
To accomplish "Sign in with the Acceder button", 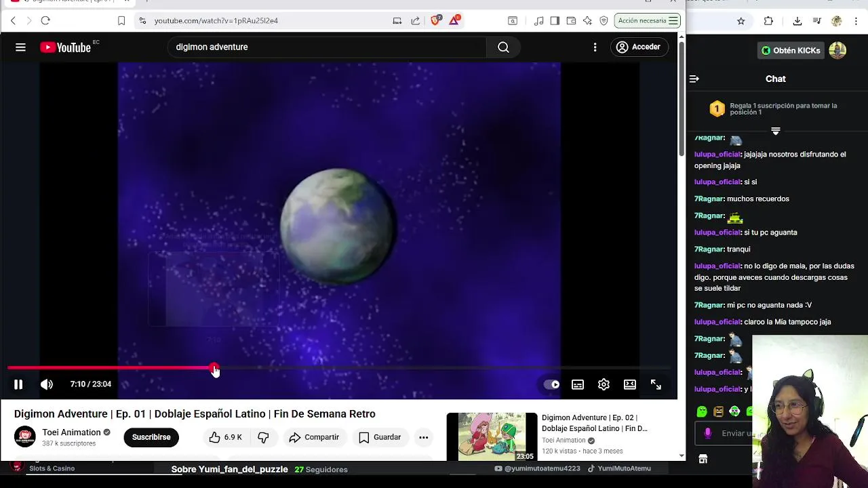I will (x=638, y=47).
